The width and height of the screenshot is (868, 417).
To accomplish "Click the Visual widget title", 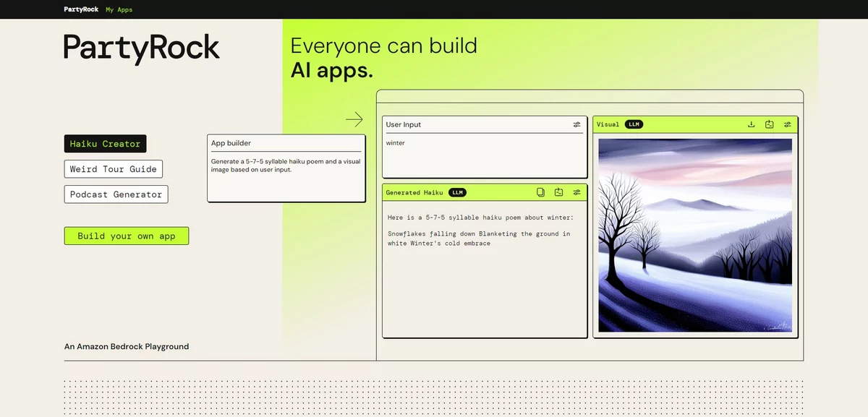I will click(608, 124).
